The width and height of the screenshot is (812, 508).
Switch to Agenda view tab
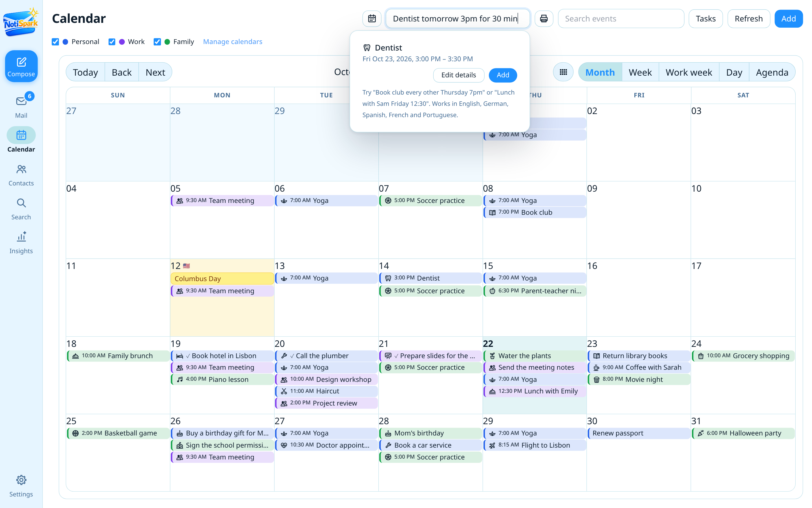[x=772, y=72]
